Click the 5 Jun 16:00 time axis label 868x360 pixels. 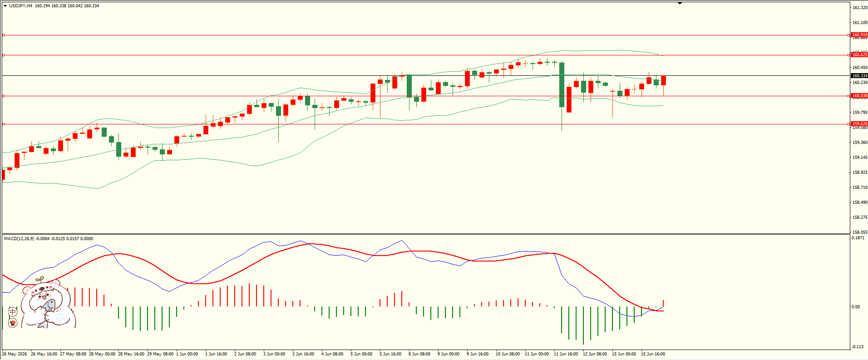pos(390,354)
